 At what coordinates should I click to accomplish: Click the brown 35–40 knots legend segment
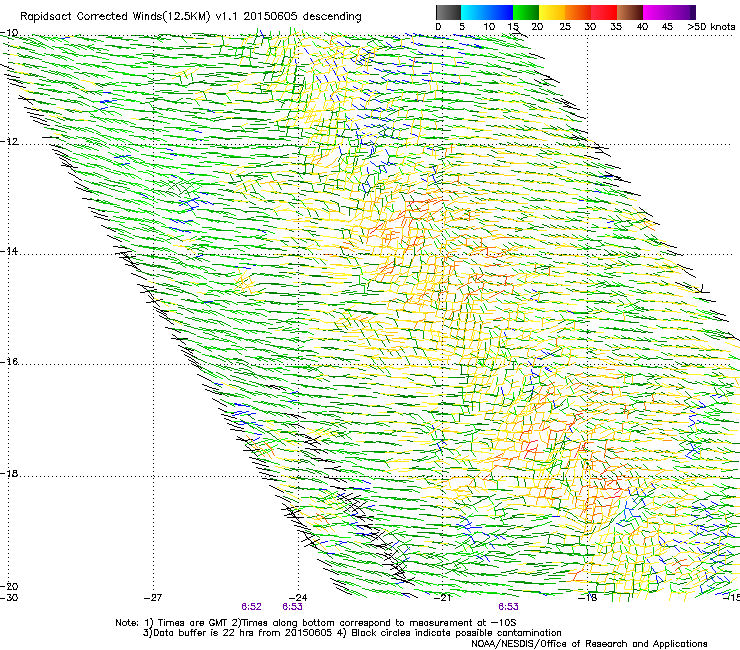click(x=630, y=12)
